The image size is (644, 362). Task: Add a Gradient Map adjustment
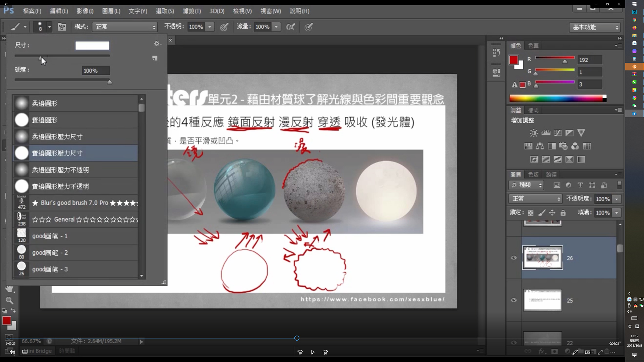click(581, 159)
